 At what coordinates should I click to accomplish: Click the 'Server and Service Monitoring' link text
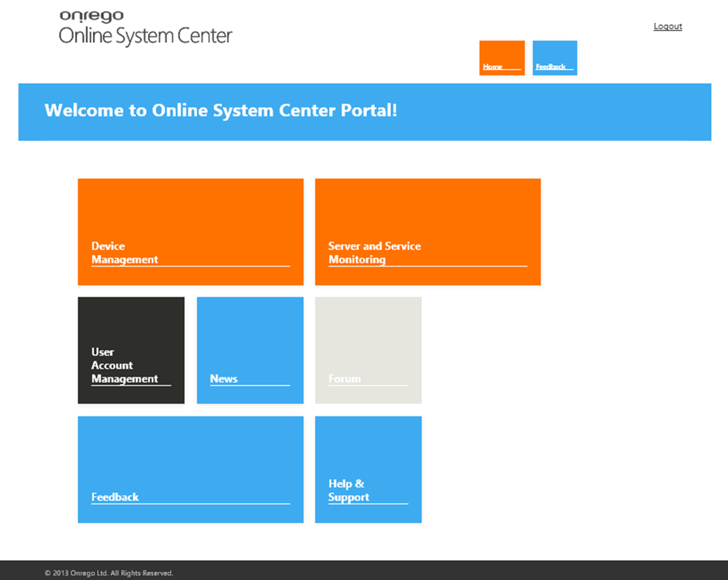point(374,253)
